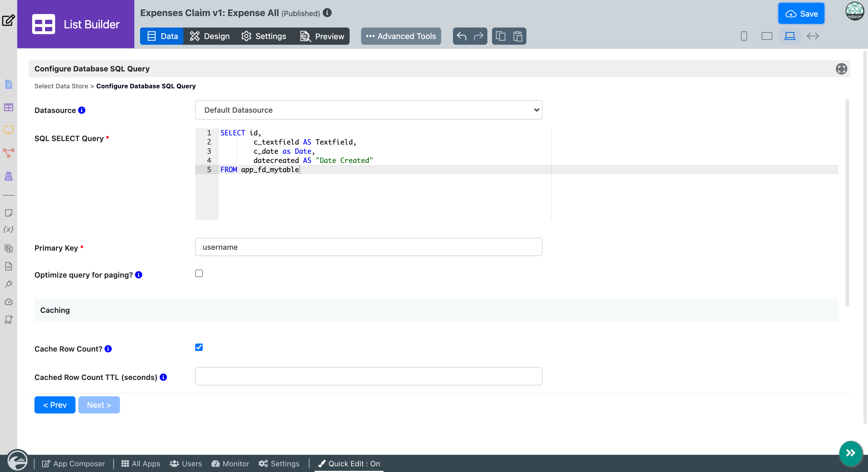Click the undo arrow icon
Screen dimensions: 868x472
click(x=461, y=36)
